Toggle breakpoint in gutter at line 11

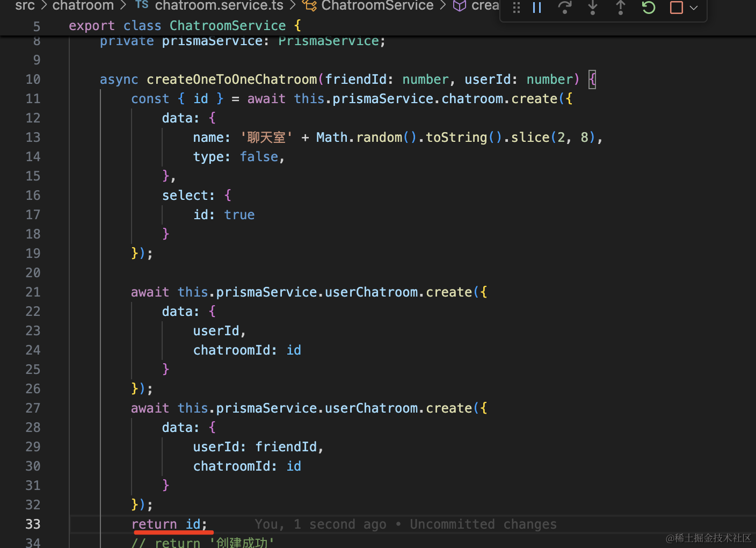pyautogui.click(x=11, y=99)
